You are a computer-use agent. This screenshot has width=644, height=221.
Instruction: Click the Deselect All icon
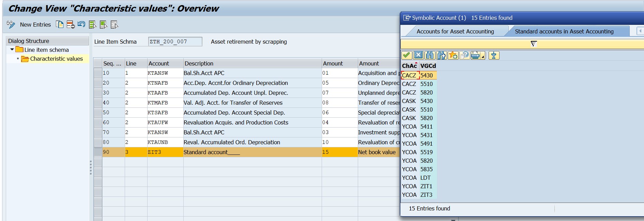114,25
